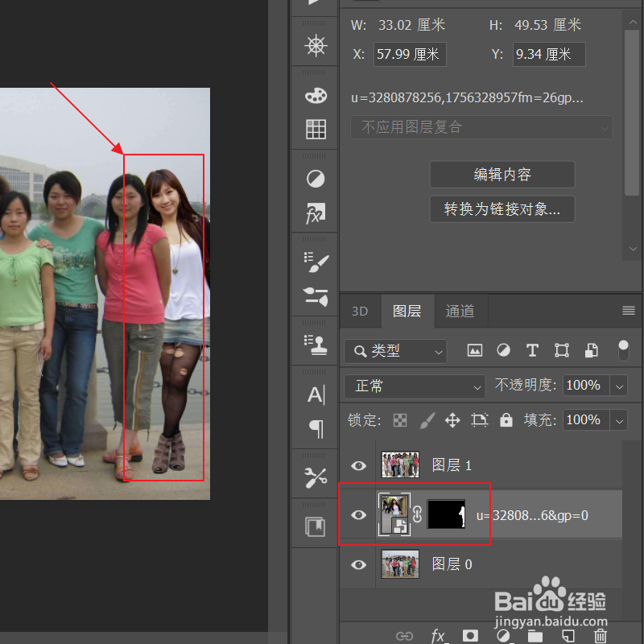Open the Adjustments panel half-circle icon
This screenshot has height=644, width=644.
click(316, 179)
